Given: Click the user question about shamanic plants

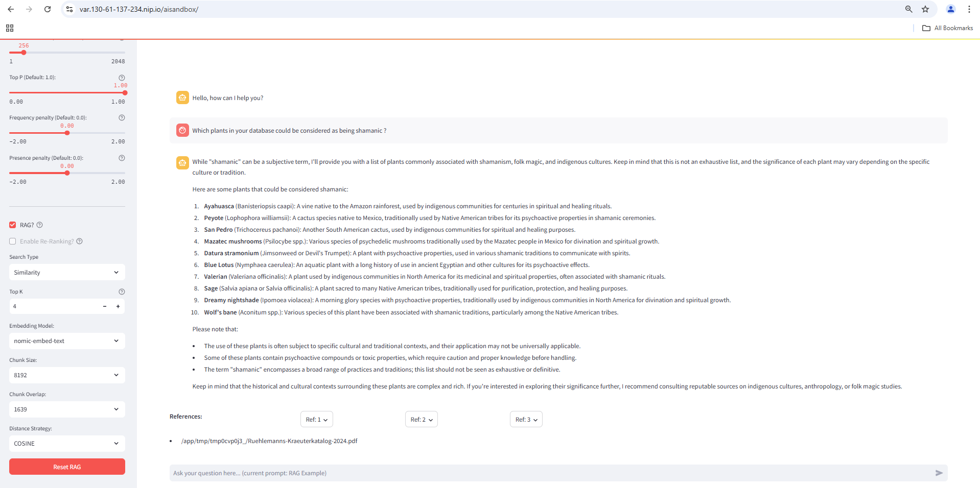Looking at the screenshot, I should click(x=289, y=131).
